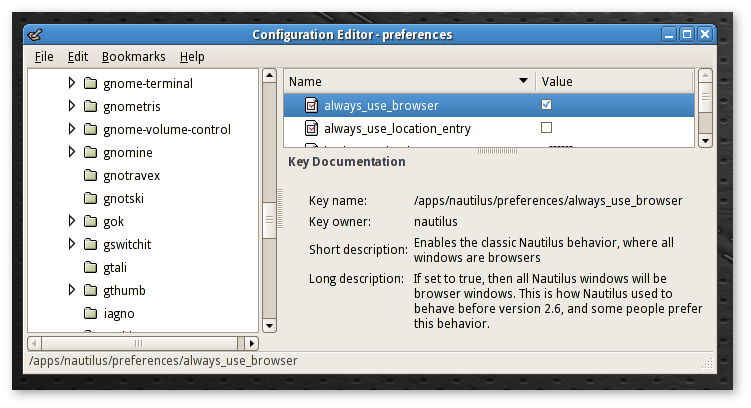Select the gnotravex folder icon

(x=91, y=175)
